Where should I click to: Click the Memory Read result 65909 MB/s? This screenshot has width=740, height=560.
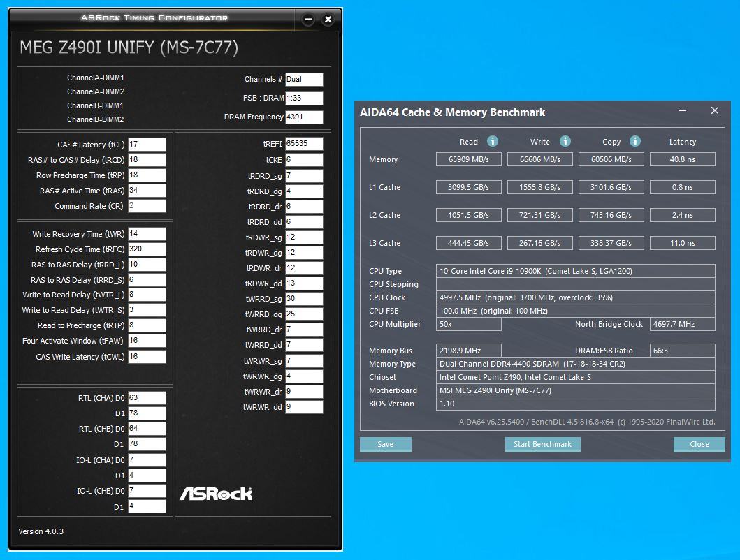[469, 159]
